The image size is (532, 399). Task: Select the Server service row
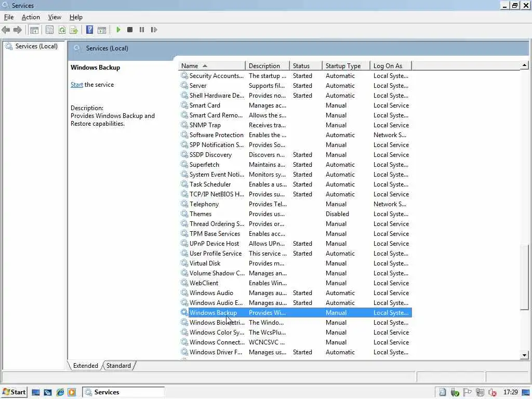[x=296, y=86]
